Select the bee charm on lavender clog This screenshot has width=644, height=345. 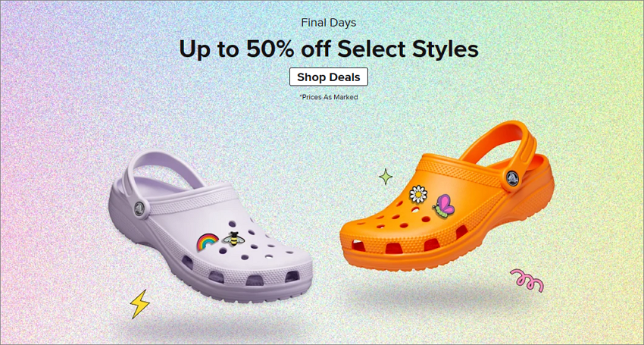232,239
